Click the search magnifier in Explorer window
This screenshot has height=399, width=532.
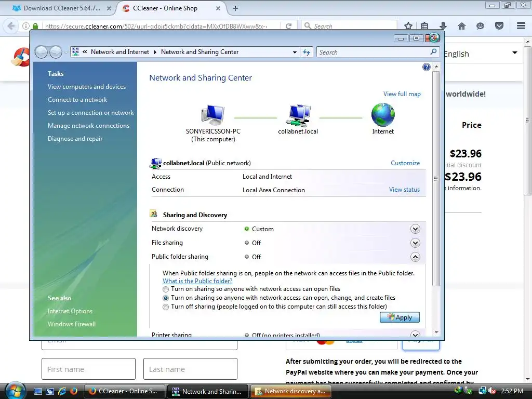point(433,52)
